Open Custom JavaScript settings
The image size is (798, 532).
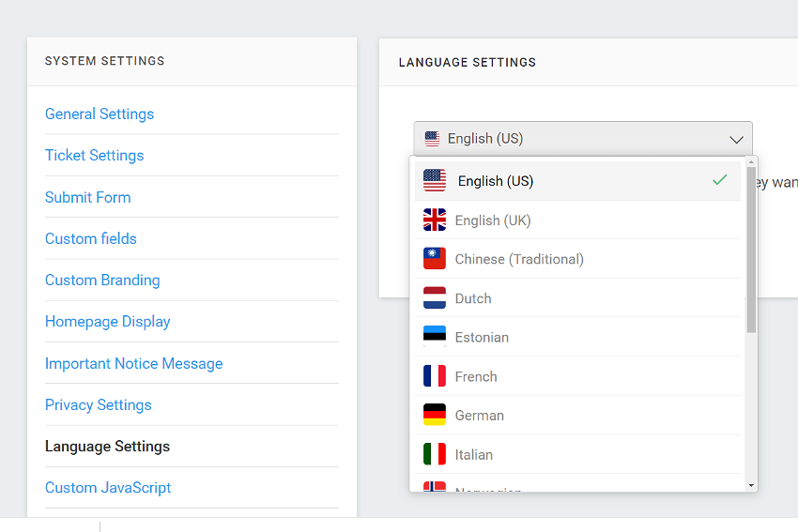click(108, 488)
